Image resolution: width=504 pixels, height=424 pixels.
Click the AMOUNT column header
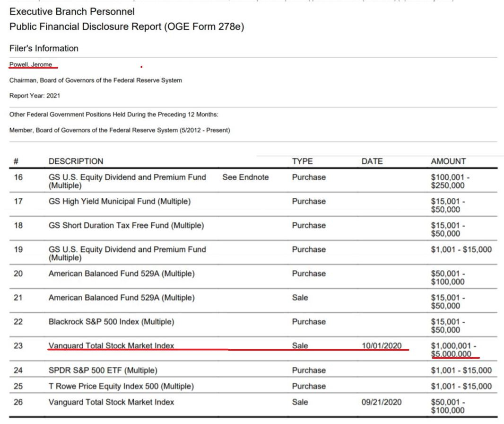click(448, 161)
